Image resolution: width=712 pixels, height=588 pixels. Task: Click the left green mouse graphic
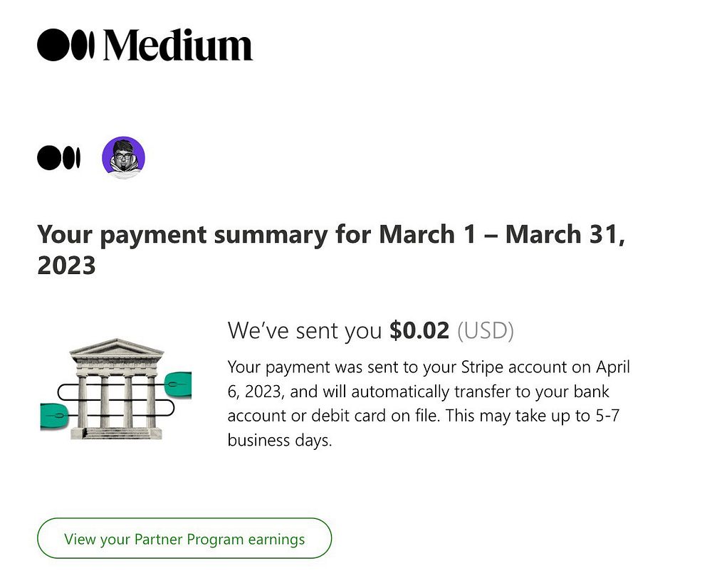pos(53,416)
